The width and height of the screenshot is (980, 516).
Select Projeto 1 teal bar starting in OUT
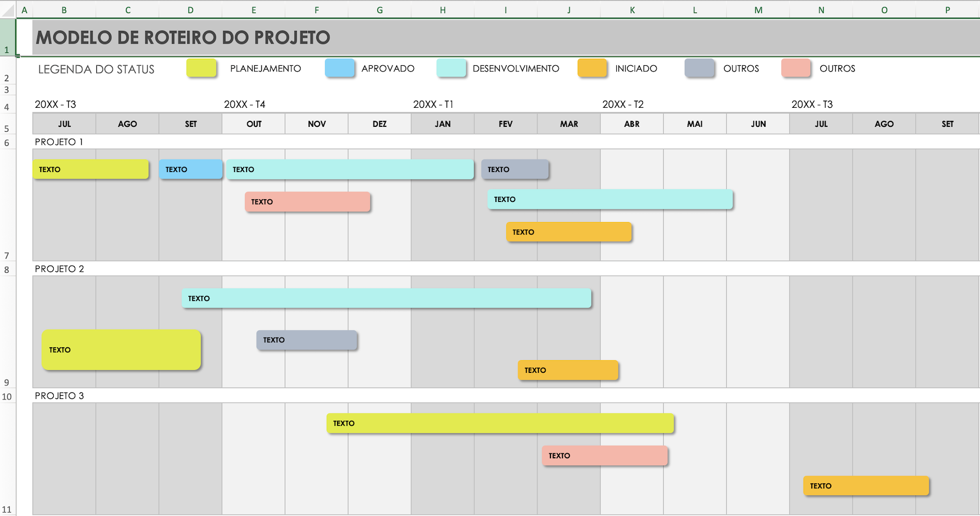click(350, 169)
